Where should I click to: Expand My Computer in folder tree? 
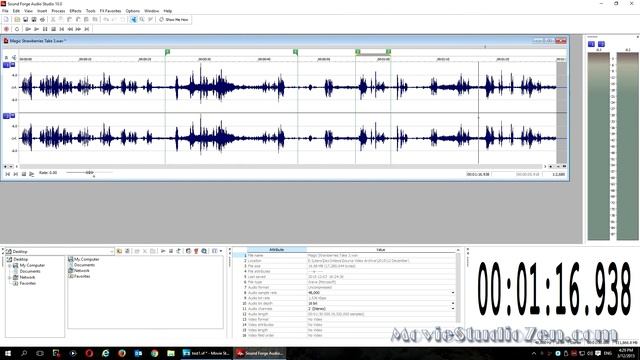pyautogui.click(x=10, y=265)
